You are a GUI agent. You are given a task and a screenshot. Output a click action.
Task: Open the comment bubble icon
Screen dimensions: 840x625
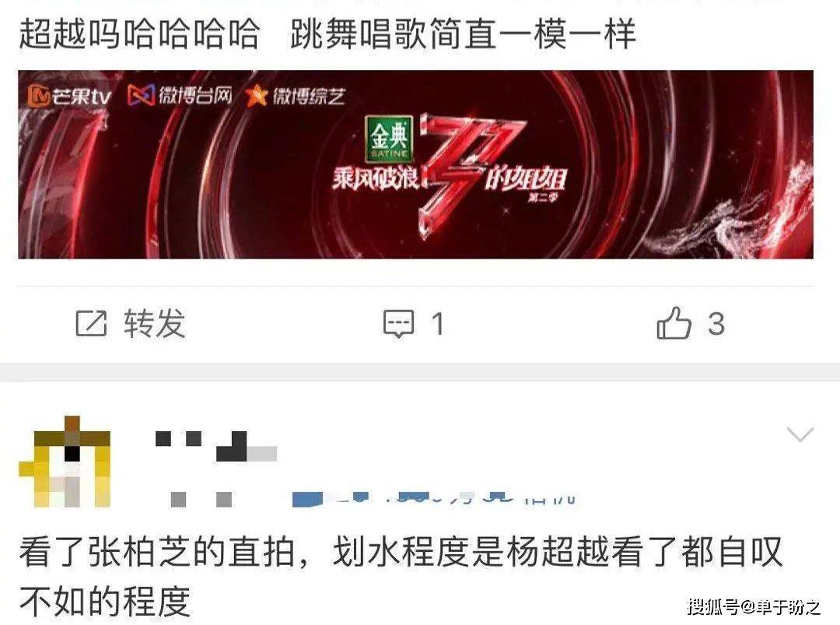coord(398,324)
